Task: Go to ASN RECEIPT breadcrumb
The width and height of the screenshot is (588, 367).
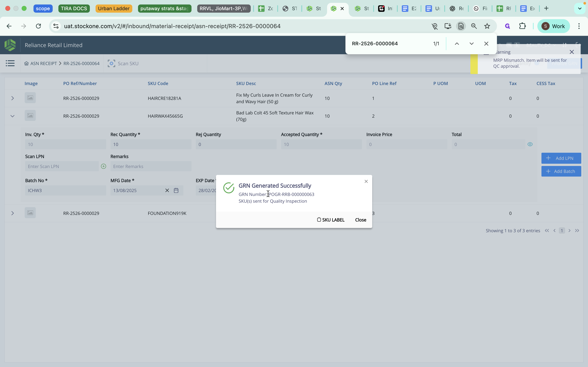Action: (x=43, y=64)
